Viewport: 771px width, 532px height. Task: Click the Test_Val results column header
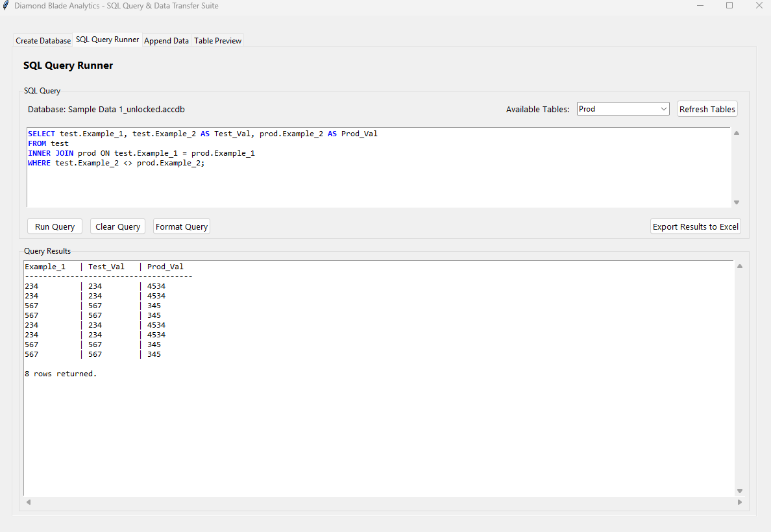click(106, 267)
